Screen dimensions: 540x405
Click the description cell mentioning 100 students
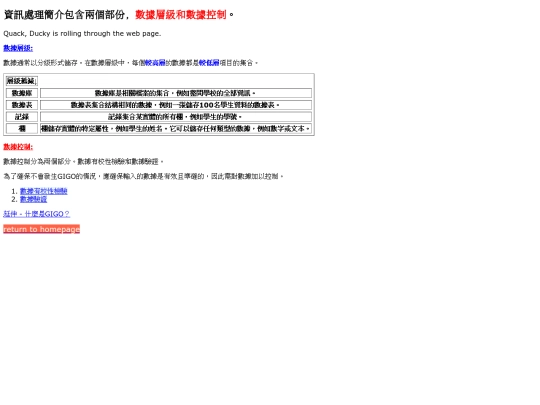[x=176, y=105]
